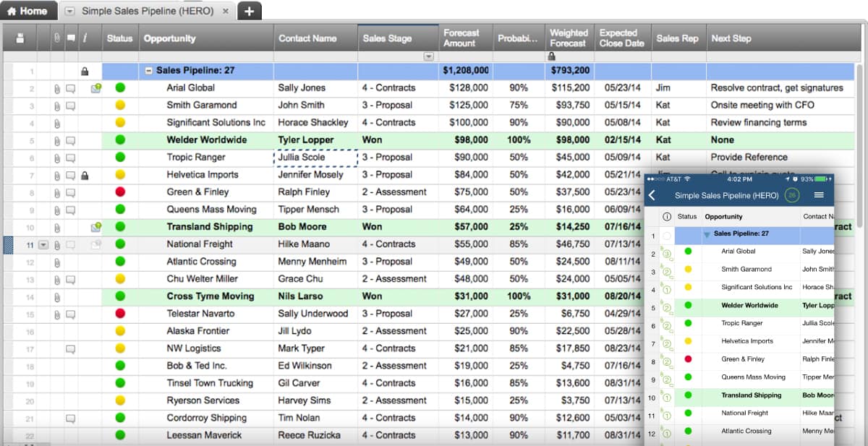Click the Forecast Amount column header
The width and height of the screenshot is (868, 446).
pyautogui.click(x=466, y=38)
